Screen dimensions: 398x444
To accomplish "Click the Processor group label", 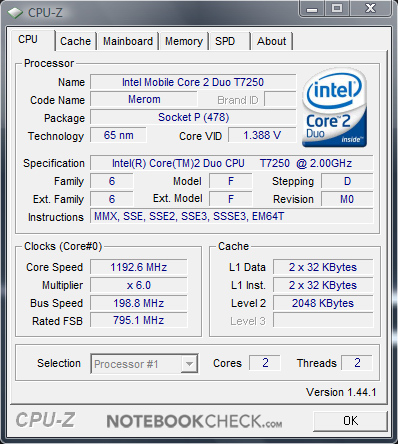I will coord(49,63).
